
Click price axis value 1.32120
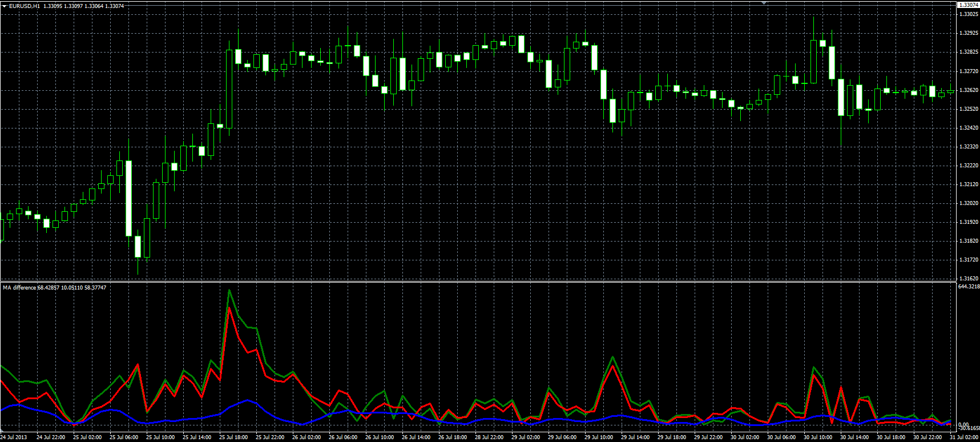click(969, 184)
